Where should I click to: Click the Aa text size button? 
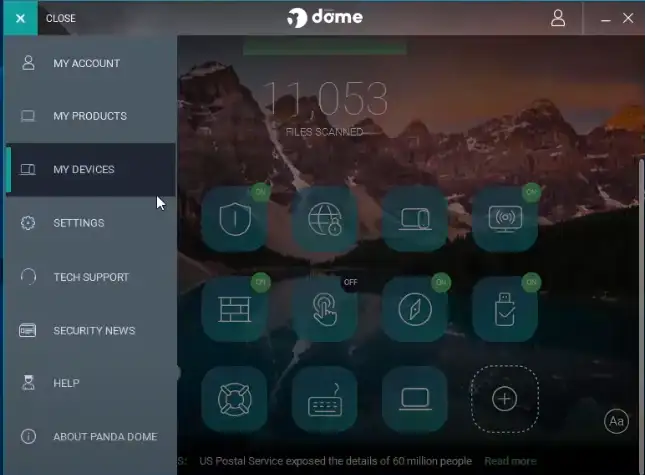[617, 421]
